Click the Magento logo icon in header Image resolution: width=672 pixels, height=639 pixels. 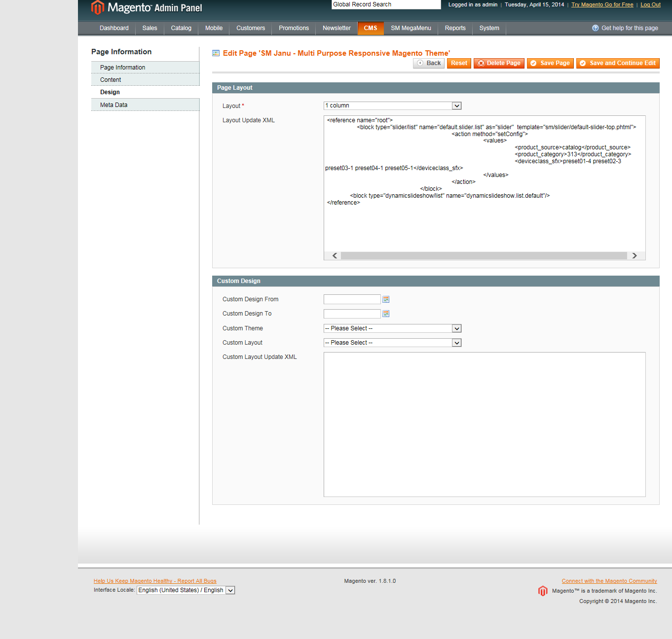click(98, 7)
